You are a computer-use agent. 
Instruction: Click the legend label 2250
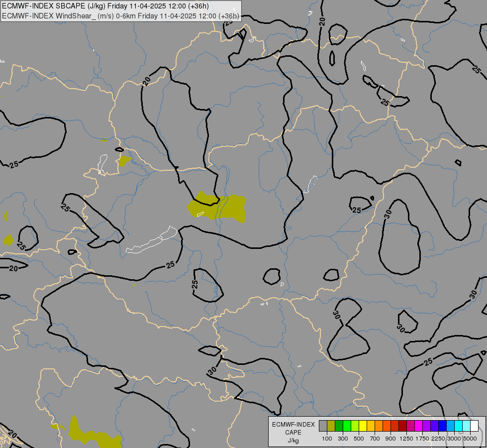click(x=438, y=439)
